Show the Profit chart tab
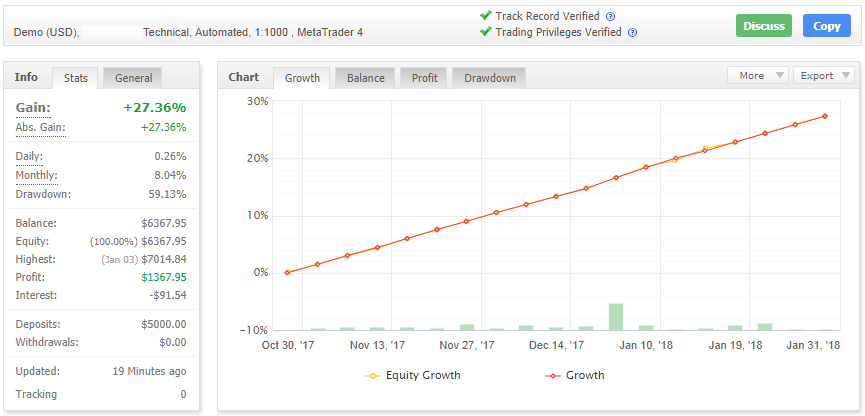The height and width of the screenshot is (416, 865). [424, 78]
